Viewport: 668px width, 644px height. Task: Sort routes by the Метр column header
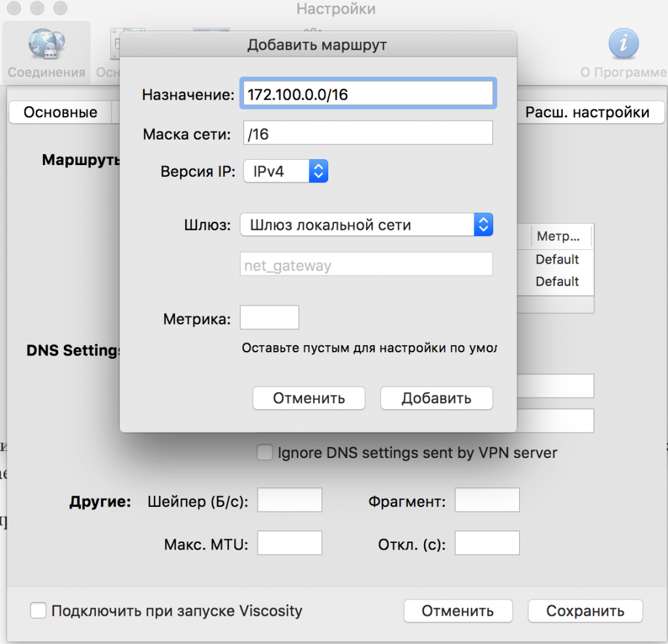pos(558,236)
